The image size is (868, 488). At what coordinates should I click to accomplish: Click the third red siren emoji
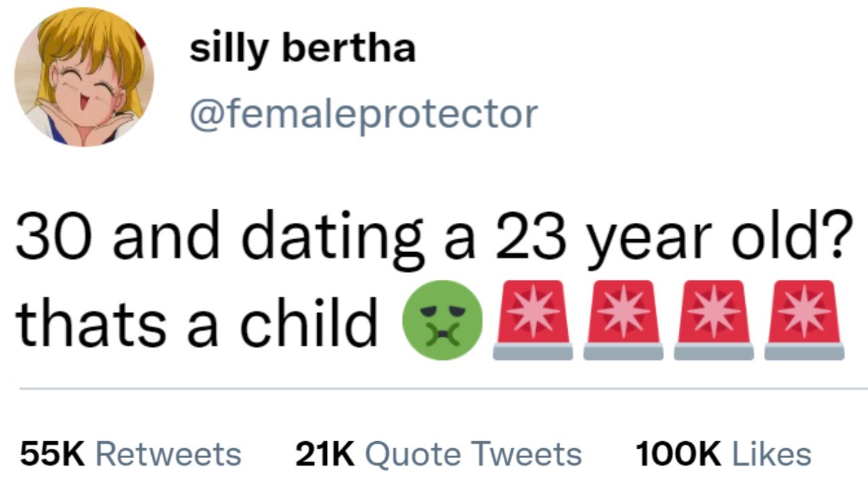(713, 320)
